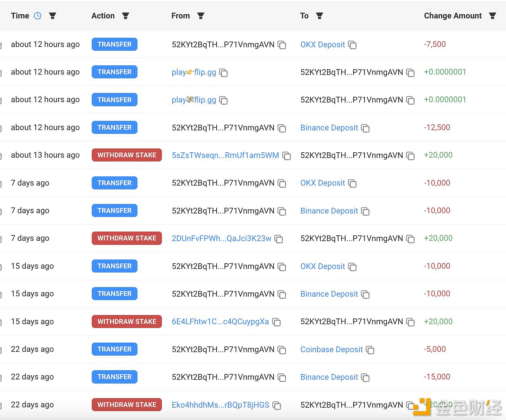Click WITHDRAW STAKE badge, 13 hours ago

pyautogui.click(x=127, y=155)
